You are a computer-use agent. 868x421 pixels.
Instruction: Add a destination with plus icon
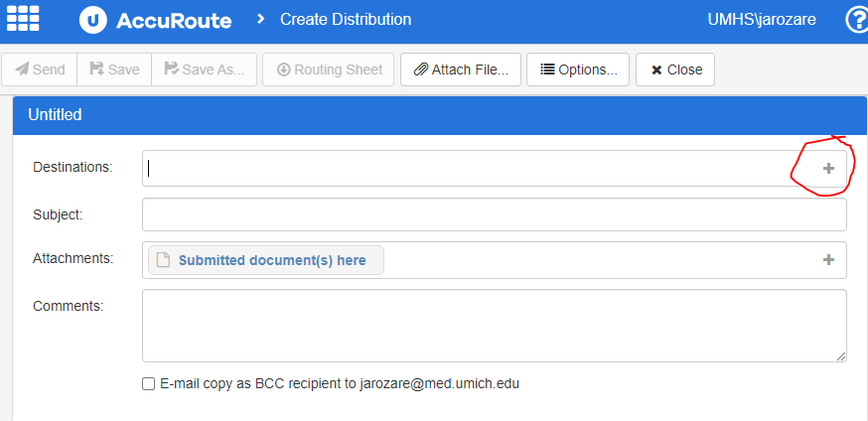pos(828,169)
